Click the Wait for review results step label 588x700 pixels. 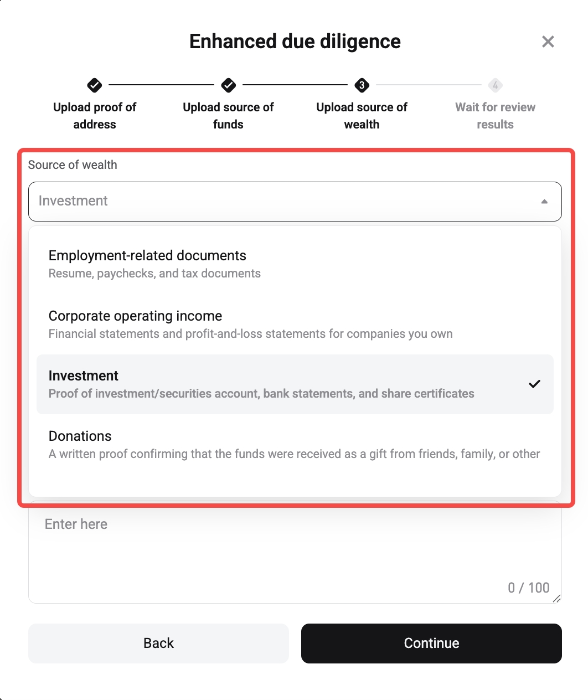click(x=494, y=116)
